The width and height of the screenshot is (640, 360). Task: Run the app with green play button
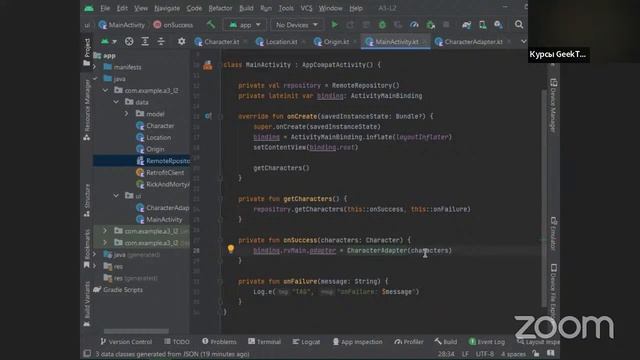point(334,25)
